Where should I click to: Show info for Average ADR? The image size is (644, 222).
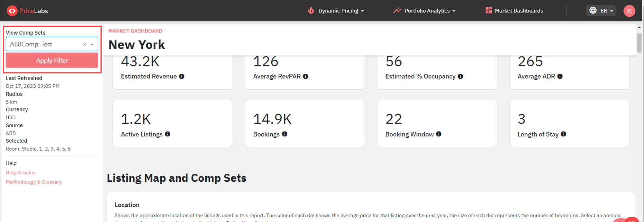coord(560,76)
